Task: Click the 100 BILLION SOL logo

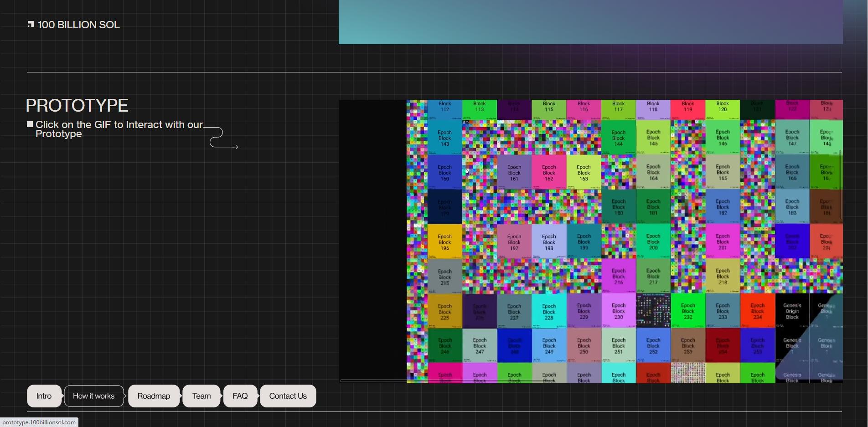Action: click(x=73, y=25)
